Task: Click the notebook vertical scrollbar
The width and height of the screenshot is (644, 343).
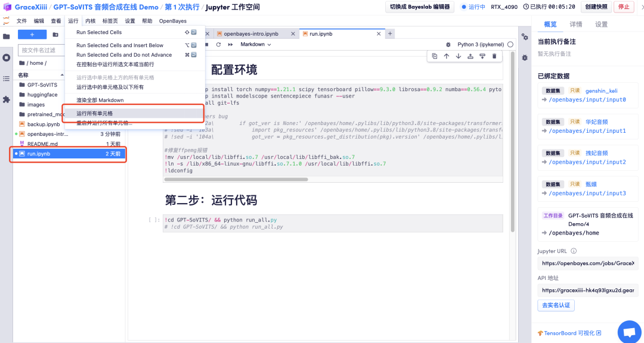Action: 513,142
